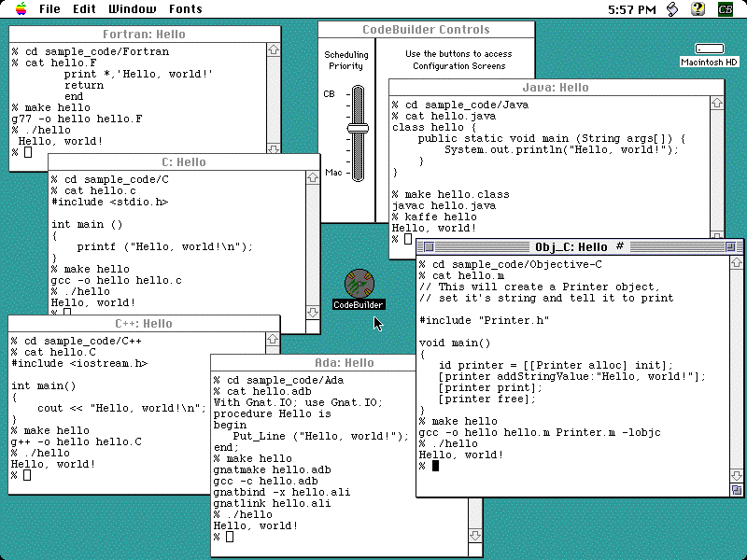747x560 pixels.
Task: Click the zoom box of Obj_C: Hello window
Action: click(730, 246)
